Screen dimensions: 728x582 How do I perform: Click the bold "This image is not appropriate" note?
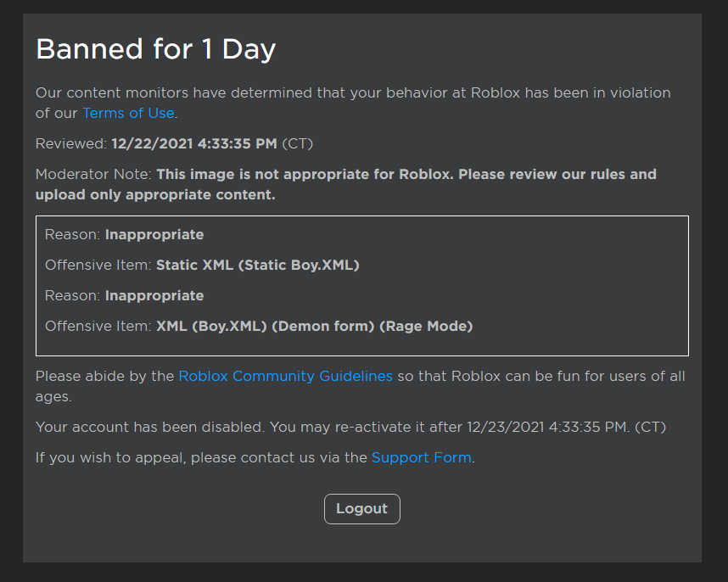click(x=406, y=174)
